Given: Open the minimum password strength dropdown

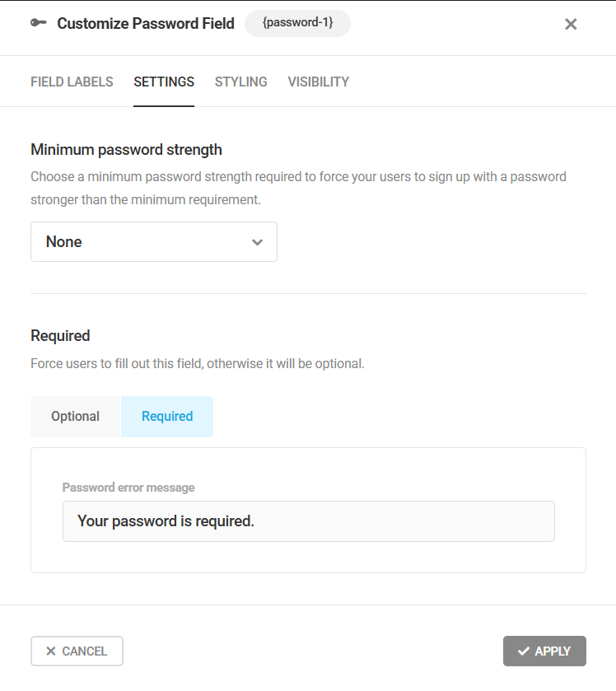Looking at the screenshot, I should [153, 242].
